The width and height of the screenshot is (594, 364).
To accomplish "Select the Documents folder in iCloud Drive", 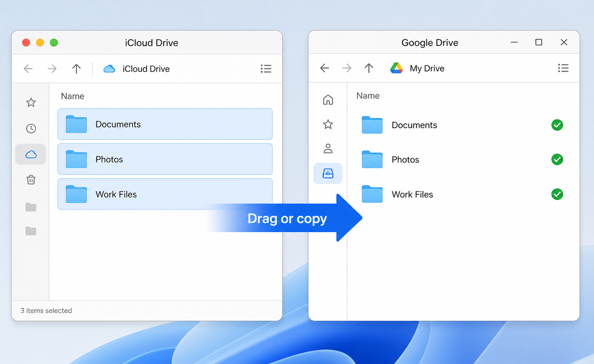I will pos(165,124).
